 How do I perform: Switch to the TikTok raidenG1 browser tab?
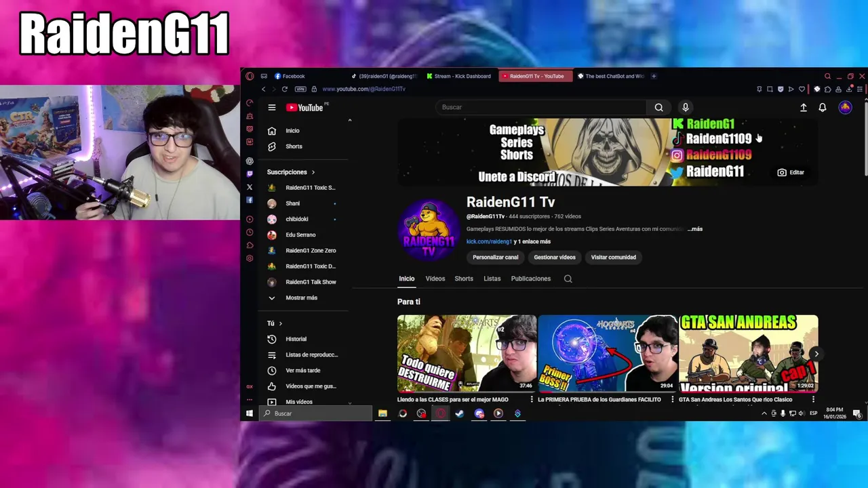tap(384, 76)
